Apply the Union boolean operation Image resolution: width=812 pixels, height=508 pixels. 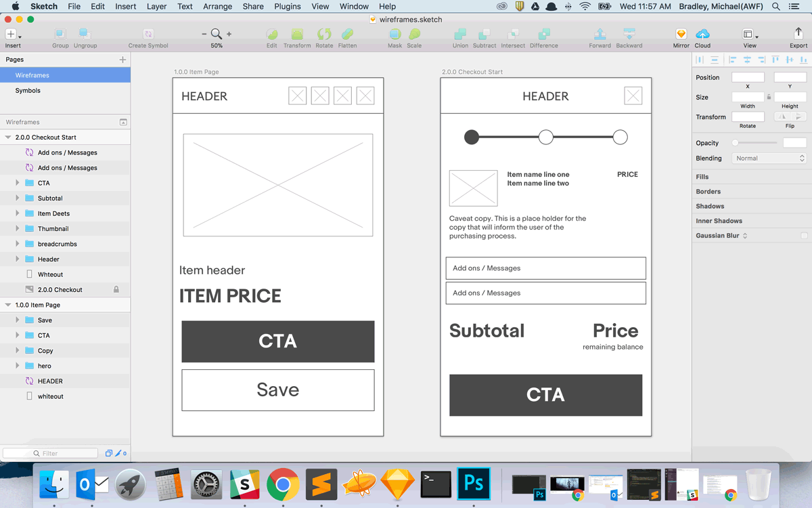pyautogui.click(x=460, y=35)
